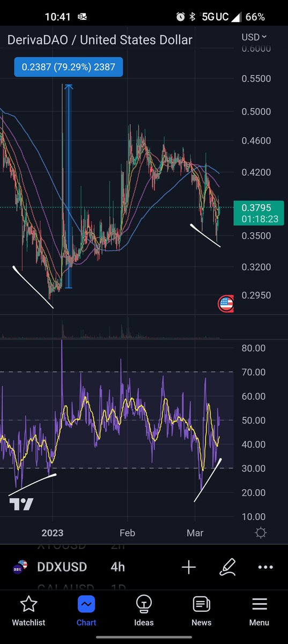
Task: Open the Menu tab
Action: coord(260,611)
